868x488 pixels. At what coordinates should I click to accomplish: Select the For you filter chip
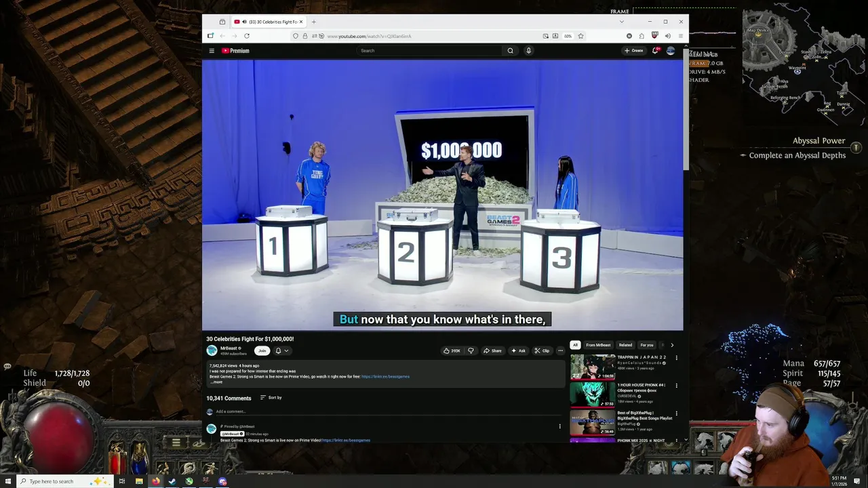pyautogui.click(x=647, y=345)
